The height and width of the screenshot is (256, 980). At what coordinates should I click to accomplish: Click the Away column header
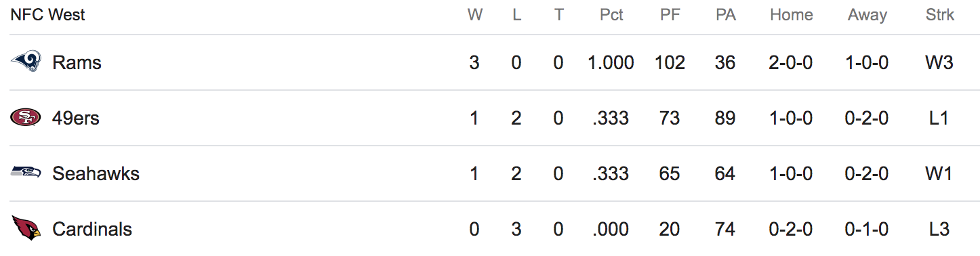coord(867,15)
